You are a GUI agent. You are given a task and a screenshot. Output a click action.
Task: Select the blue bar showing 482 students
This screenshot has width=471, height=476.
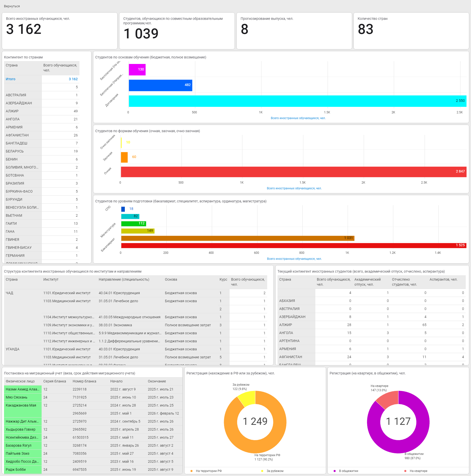pos(160,85)
